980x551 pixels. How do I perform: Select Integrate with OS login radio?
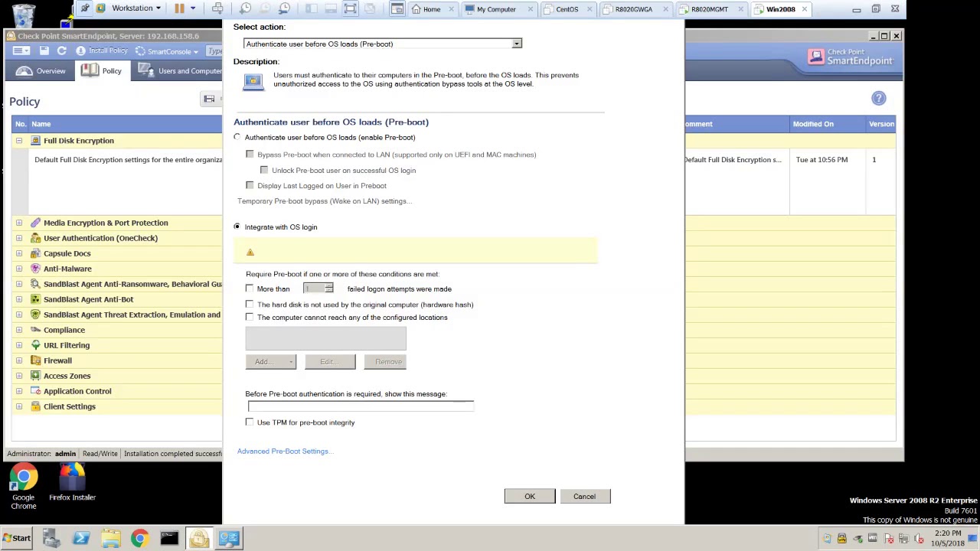(x=237, y=227)
